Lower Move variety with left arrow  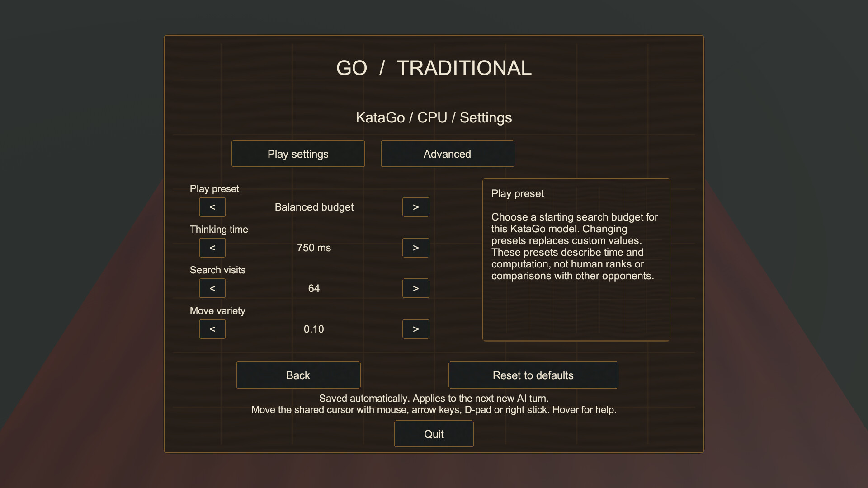(212, 329)
